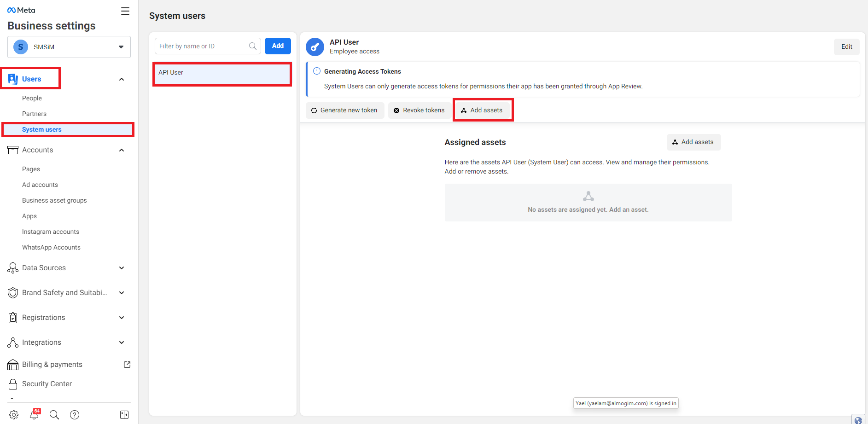
Task: Click the Business settings title
Action: pyautogui.click(x=52, y=26)
